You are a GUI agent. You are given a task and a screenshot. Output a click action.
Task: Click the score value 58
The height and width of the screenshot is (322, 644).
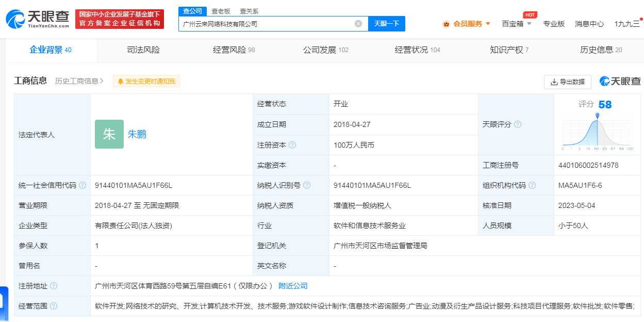click(605, 105)
